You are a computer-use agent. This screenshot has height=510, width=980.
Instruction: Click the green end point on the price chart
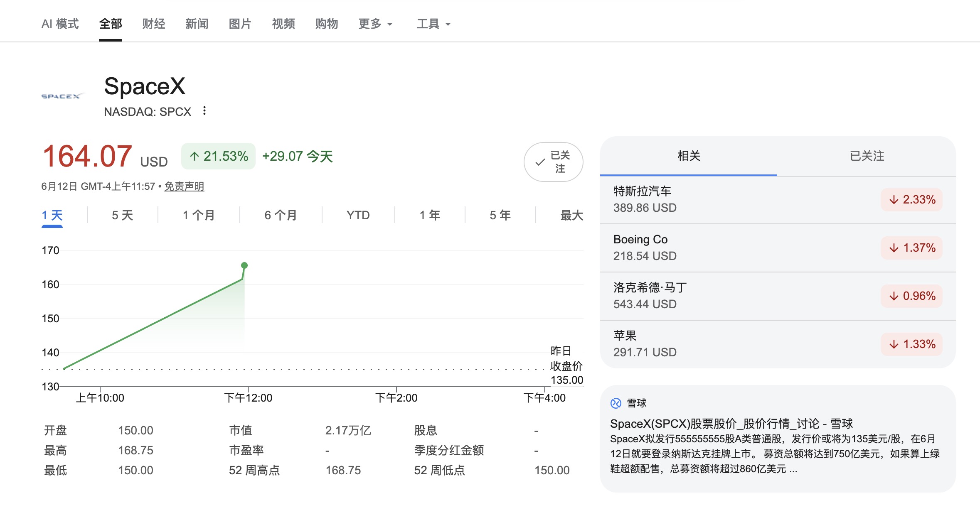coord(244,265)
